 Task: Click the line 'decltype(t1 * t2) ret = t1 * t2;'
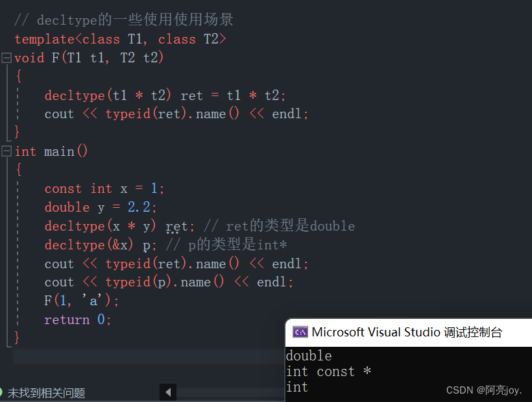165,95
